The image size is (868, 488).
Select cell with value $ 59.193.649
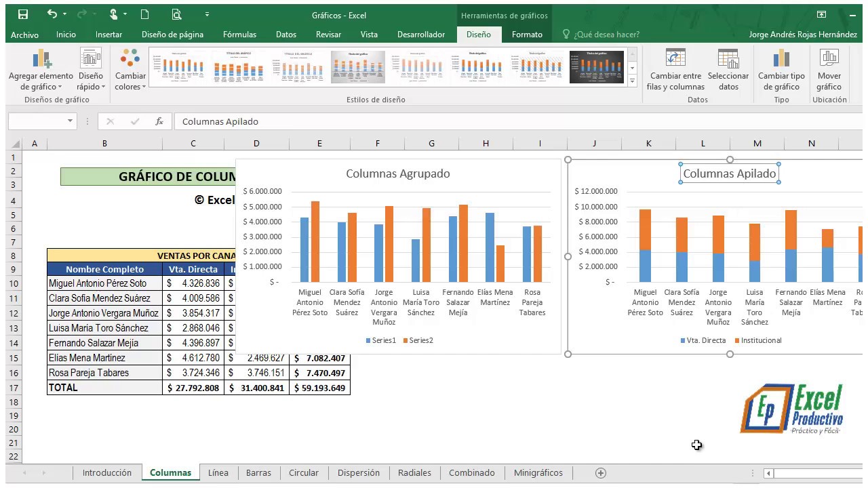click(x=319, y=388)
